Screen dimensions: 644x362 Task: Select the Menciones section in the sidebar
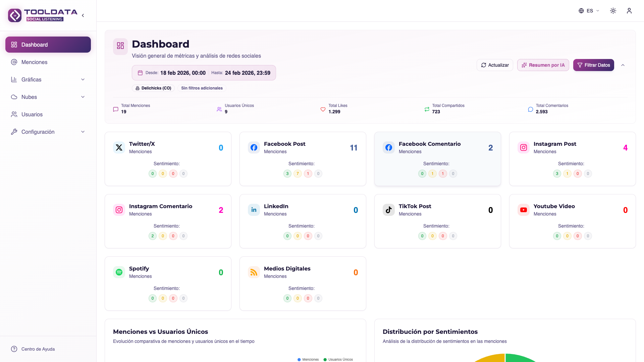[34, 62]
